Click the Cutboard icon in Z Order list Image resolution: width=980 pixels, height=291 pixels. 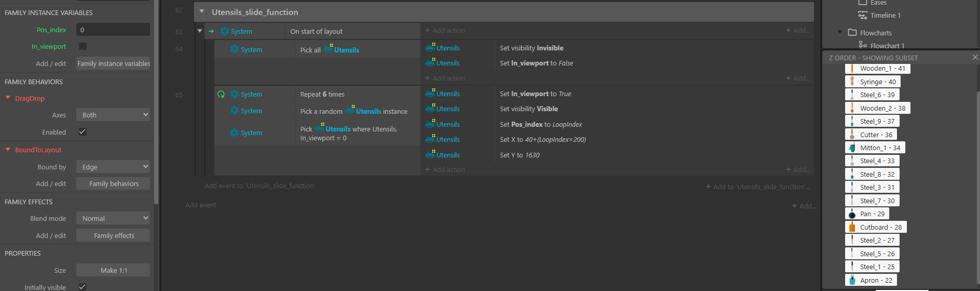[852, 227]
